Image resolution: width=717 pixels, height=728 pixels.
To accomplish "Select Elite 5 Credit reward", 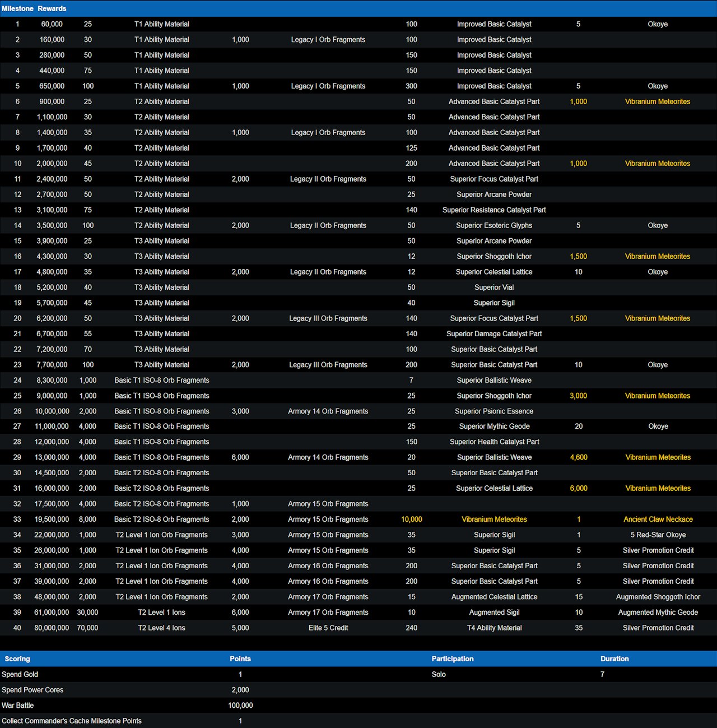I will (x=328, y=628).
